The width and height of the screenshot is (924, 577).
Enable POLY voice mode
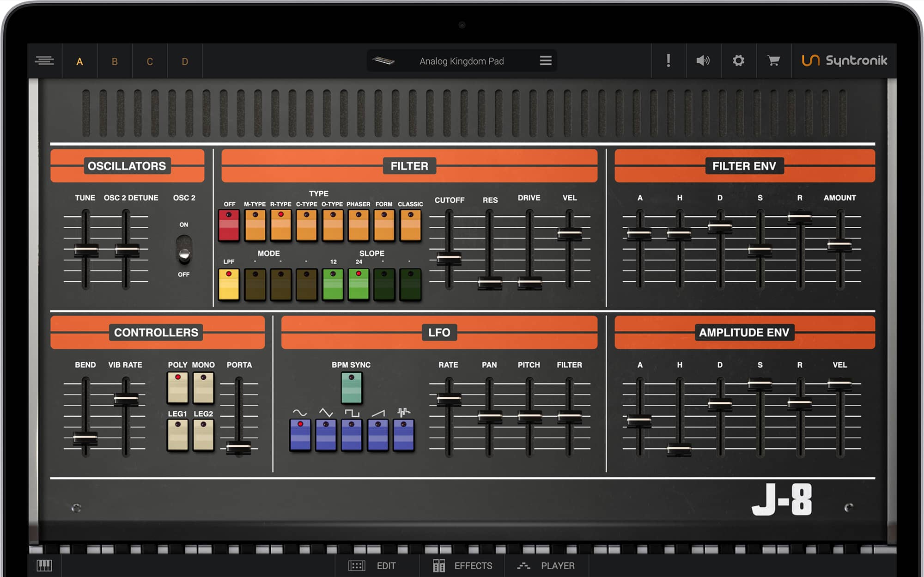coord(178,388)
